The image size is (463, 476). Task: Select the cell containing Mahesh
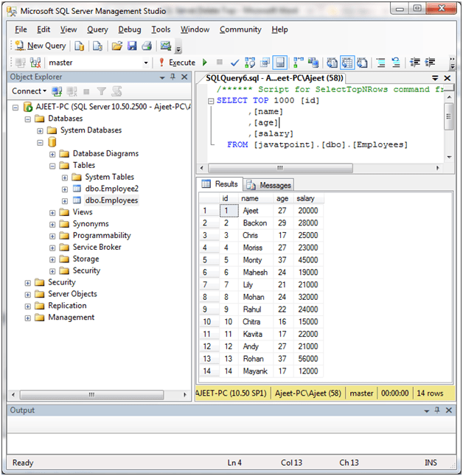255,273
